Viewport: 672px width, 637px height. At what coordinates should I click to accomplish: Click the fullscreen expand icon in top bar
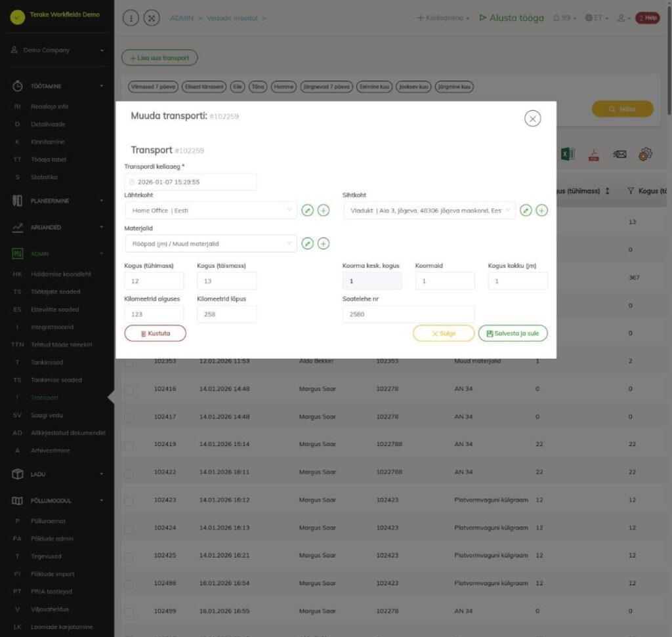point(152,18)
